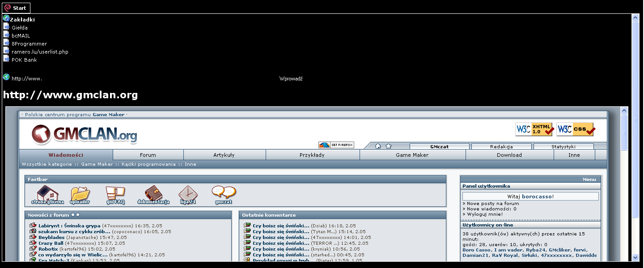Click the uploader folder icon
This screenshot has width=644, height=268.
point(80,194)
